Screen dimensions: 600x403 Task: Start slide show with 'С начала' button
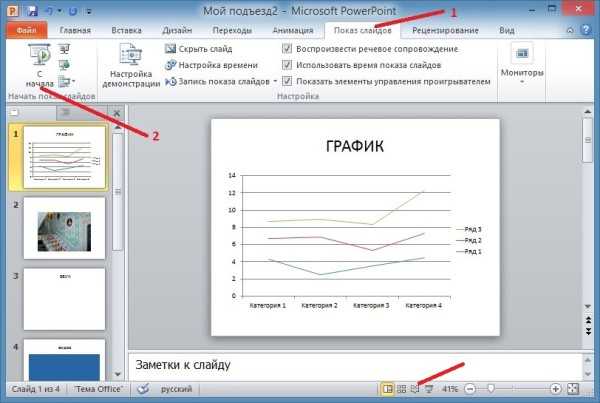(39, 66)
